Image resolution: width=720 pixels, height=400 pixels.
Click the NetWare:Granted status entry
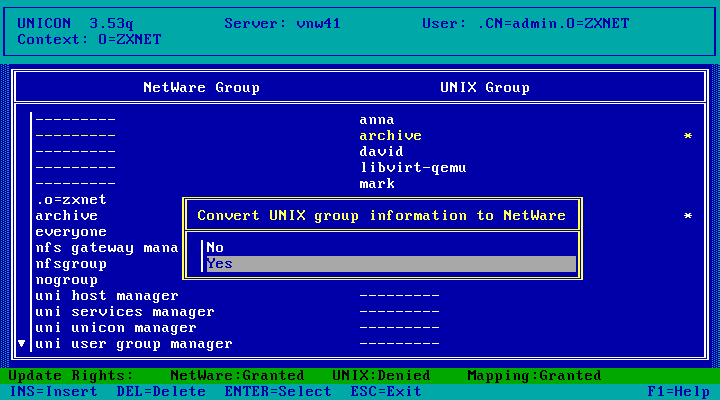[x=237, y=376]
